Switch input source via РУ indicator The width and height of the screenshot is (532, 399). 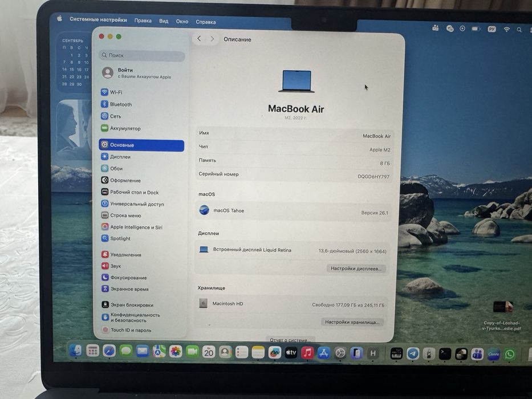point(492,29)
